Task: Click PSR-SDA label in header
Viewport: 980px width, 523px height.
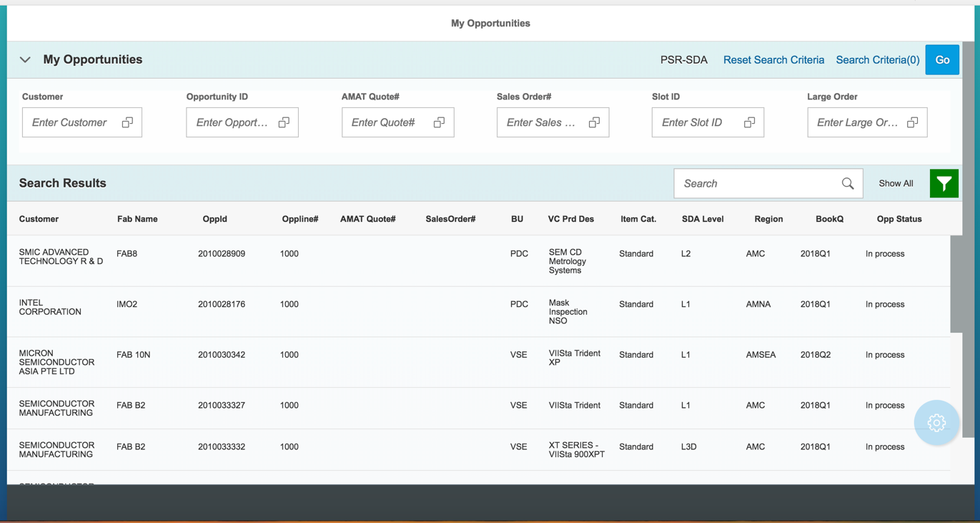Action: pyautogui.click(x=684, y=60)
